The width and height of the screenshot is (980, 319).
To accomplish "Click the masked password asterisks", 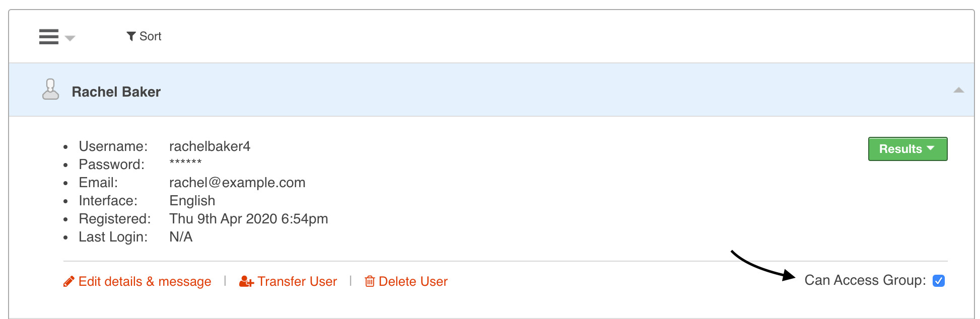I will pos(185,163).
